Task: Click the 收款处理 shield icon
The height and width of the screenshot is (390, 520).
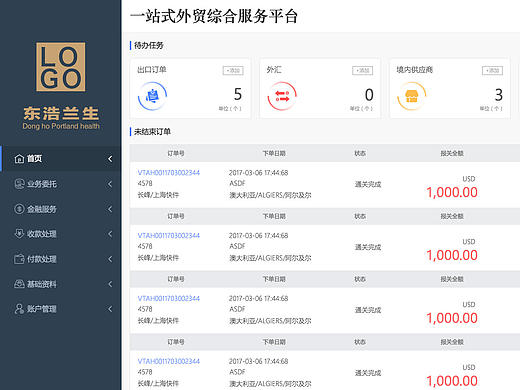Action: (x=19, y=234)
